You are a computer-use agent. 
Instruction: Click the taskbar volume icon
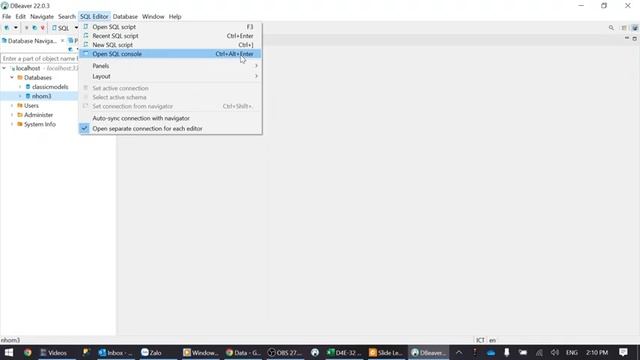point(554,352)
